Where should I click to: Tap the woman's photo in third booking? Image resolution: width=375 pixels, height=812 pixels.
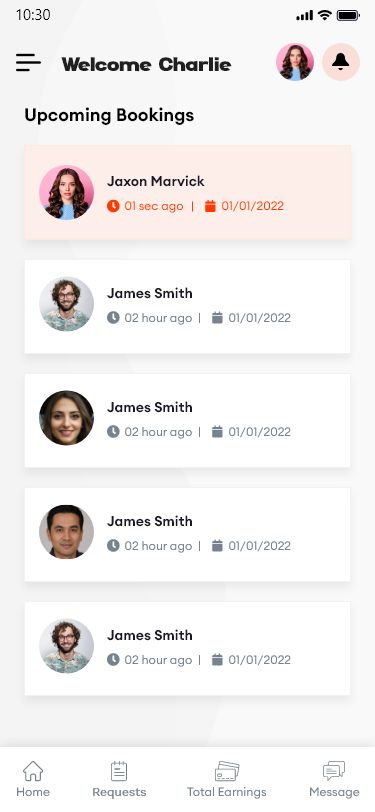pyautogui.click(x=66, y=418)
